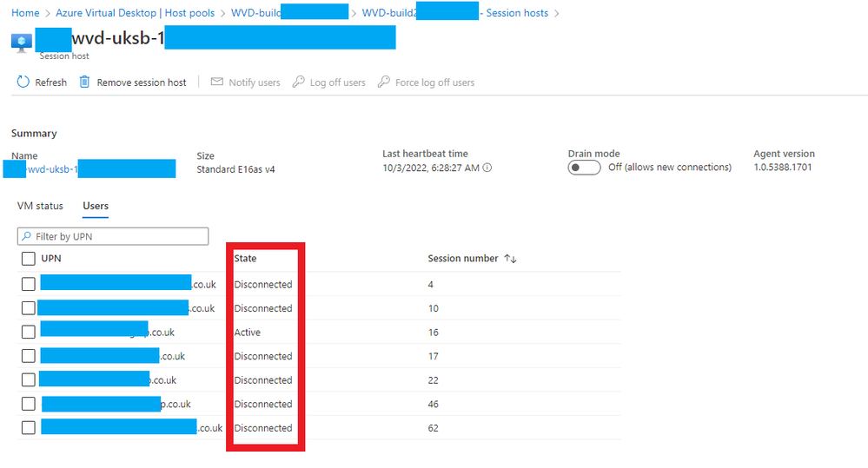Click the Filter by UPN input field
Viewport: 868px width, 468px height.
click(113, 236)
